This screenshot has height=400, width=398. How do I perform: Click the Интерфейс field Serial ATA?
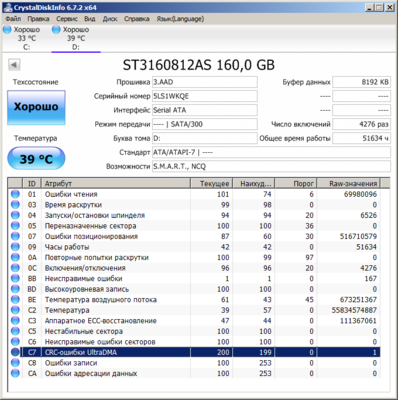[205, 110]
